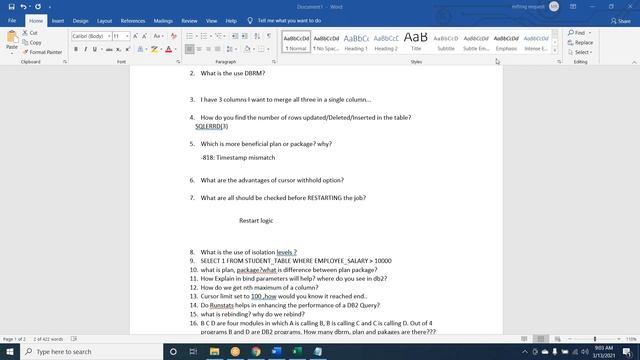Sort the selected paragraphs

point(257,36)
